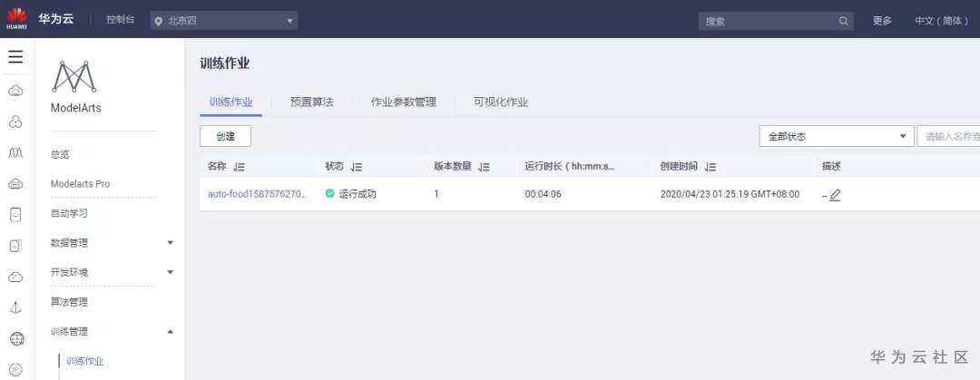Sort by 状态 column sort icon
Viewport: 980px width, 380px height.
coord(357,167)
